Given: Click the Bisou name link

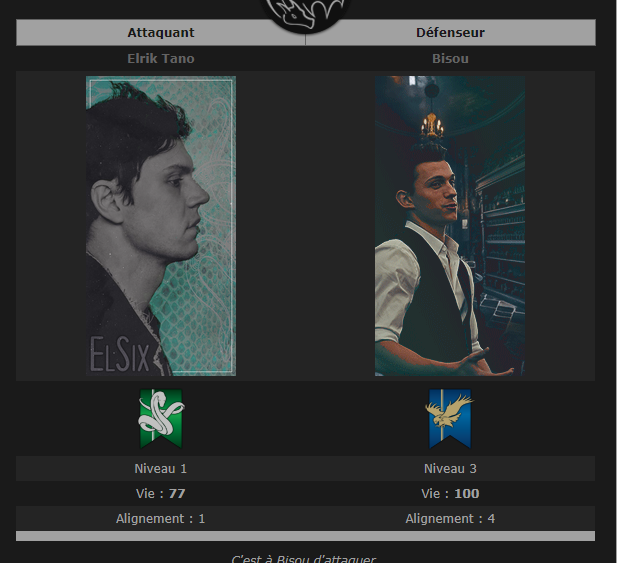Looking at the screenshot, I should (x=450, y=59).
